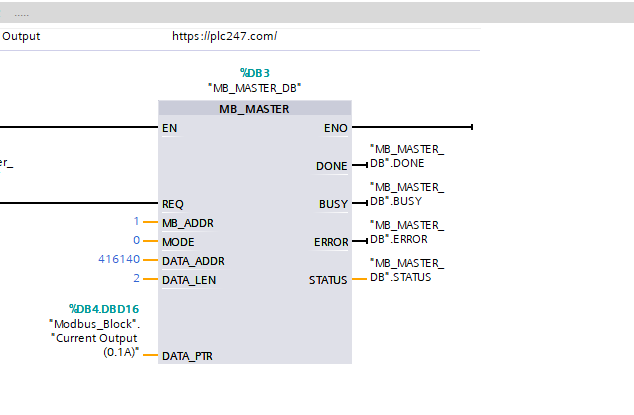
Task: Click the %DB3 instance address label
Action: (x=255, y=73)
